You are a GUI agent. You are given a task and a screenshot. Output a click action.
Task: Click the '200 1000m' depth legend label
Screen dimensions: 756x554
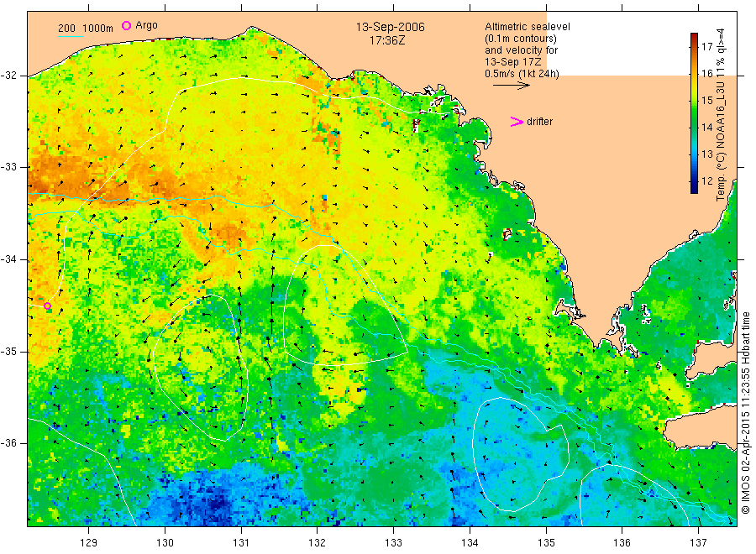click(x=86, y=29)
